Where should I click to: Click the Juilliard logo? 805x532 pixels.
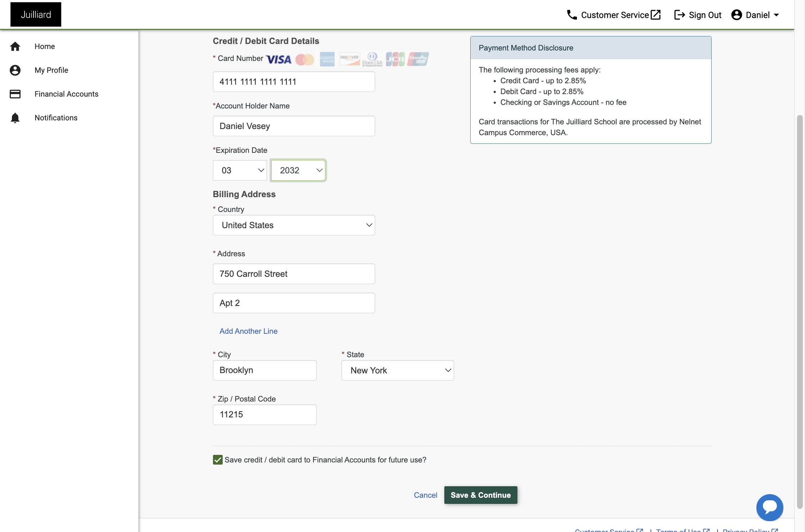tap(36, 14)
